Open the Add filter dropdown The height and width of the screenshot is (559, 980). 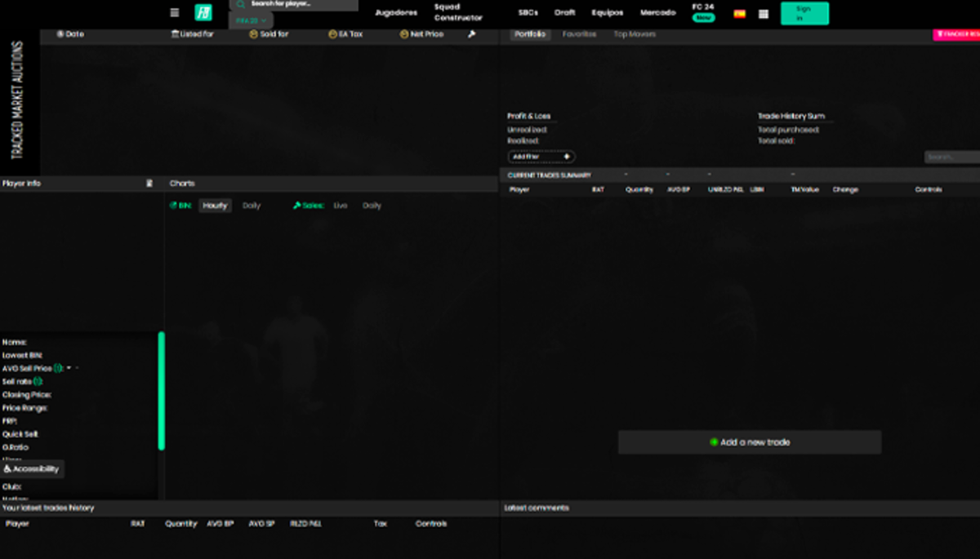541,157
